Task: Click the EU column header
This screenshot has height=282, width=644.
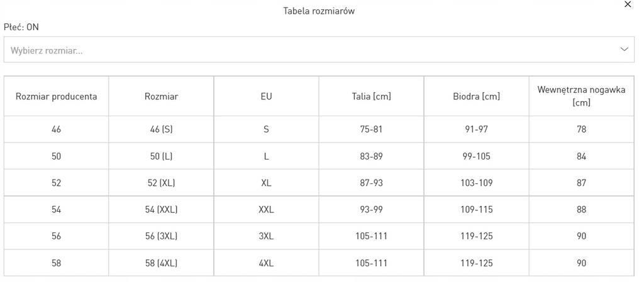Action: coord(266,97)
